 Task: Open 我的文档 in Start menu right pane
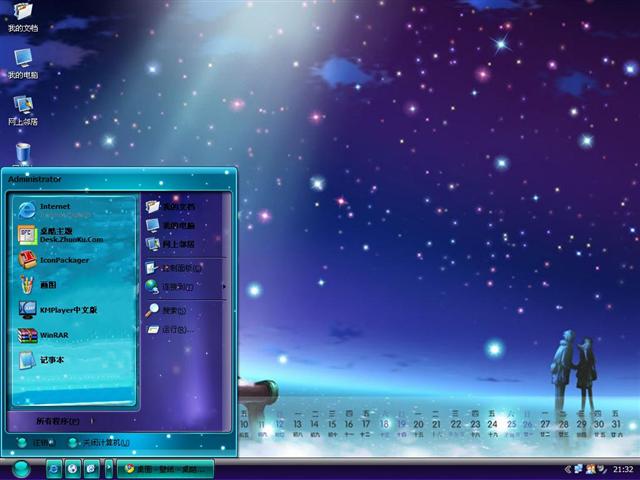[184, 207]
